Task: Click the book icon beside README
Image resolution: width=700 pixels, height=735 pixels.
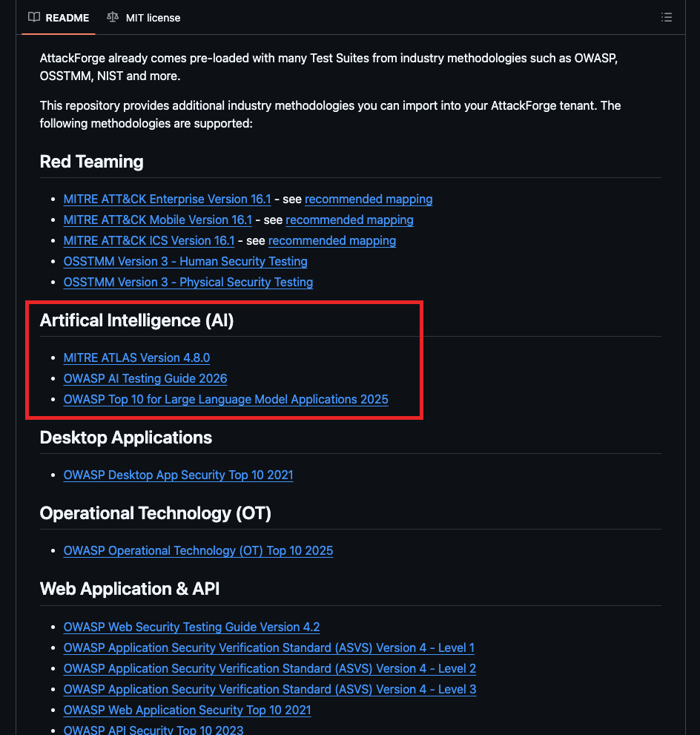Action: (x=34, y=17)
